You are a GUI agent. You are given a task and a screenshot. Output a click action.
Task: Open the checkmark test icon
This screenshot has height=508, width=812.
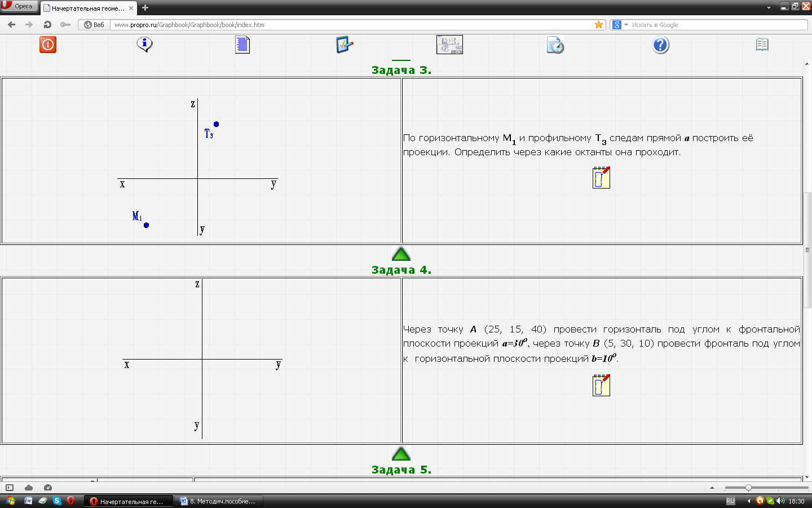(x=344, y=45)
